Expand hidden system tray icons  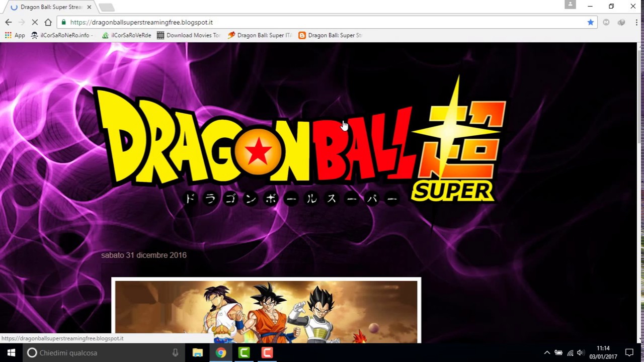[547, 352]
